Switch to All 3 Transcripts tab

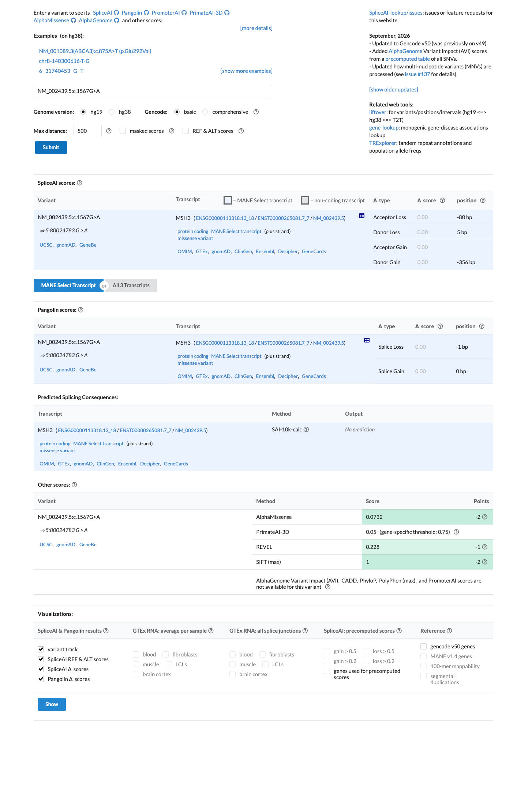click(x=131, y=285)
